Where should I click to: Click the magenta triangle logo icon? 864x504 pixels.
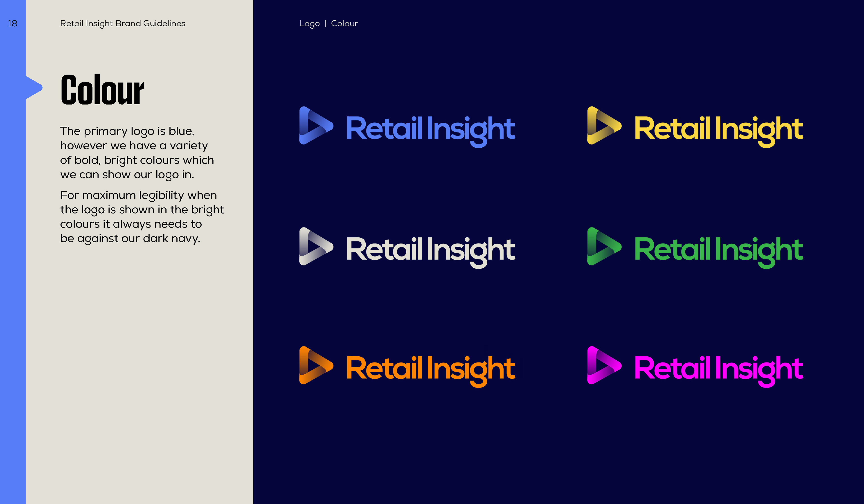(604, 365)
